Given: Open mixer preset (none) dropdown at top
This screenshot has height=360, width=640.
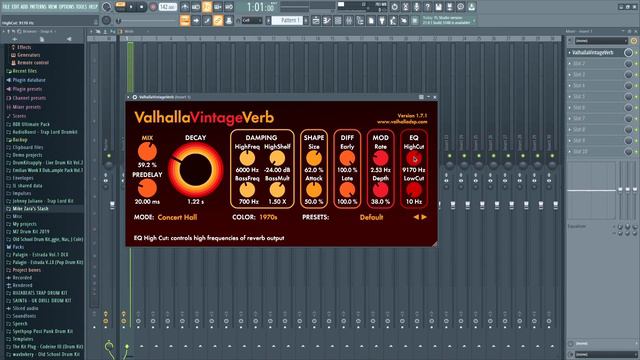Looking at the screenshot, I should (x=601, y=41).
